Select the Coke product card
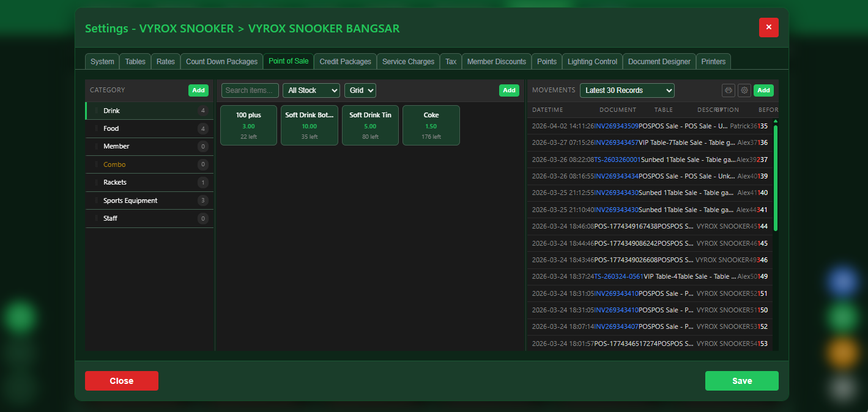This screenshot has height=412, width=868. (x=431, y=125)
